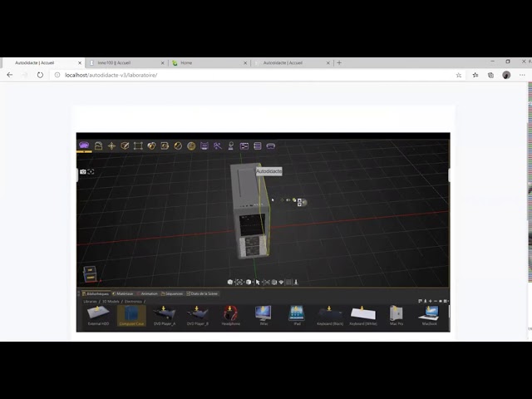Select the edit pencil tool icon
Image resolution: width=532 pixels, height=399 pixels.
coord(125,146)
